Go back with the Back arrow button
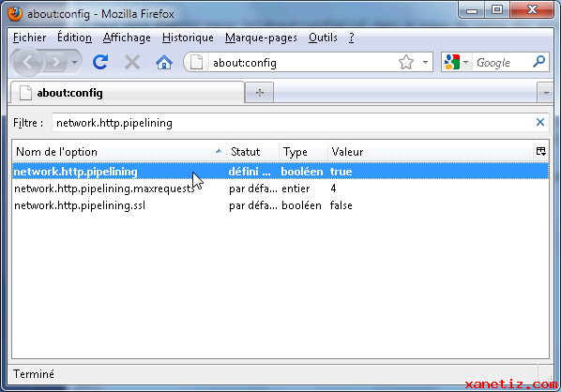 (x=27, y=63)
